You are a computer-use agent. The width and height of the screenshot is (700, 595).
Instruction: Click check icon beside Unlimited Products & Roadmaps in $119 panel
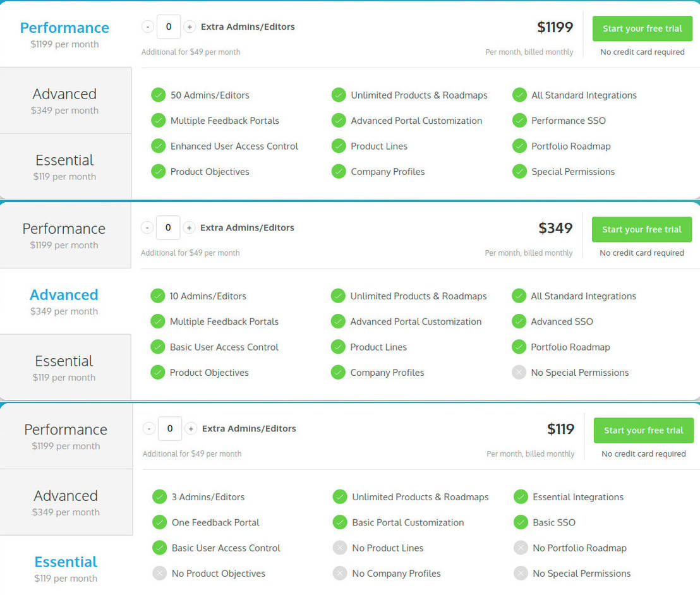coord(340,497)
